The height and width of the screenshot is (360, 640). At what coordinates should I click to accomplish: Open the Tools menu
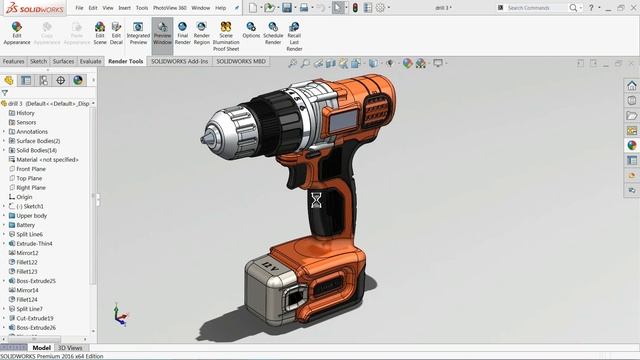click(142, 8)
